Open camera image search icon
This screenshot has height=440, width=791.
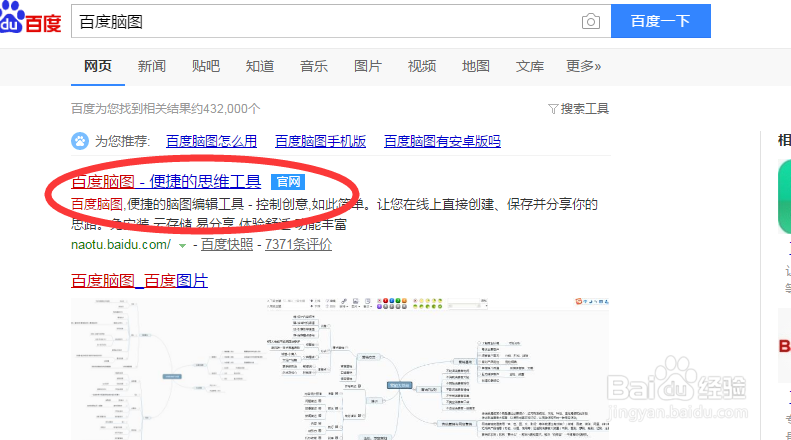(x=591, y=21)
